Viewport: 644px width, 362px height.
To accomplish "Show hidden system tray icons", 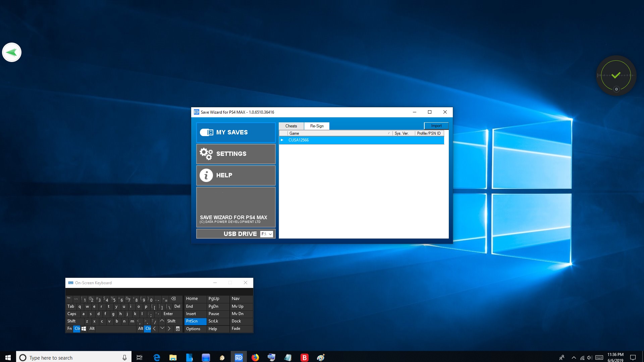I will click(x=574, y=358).
